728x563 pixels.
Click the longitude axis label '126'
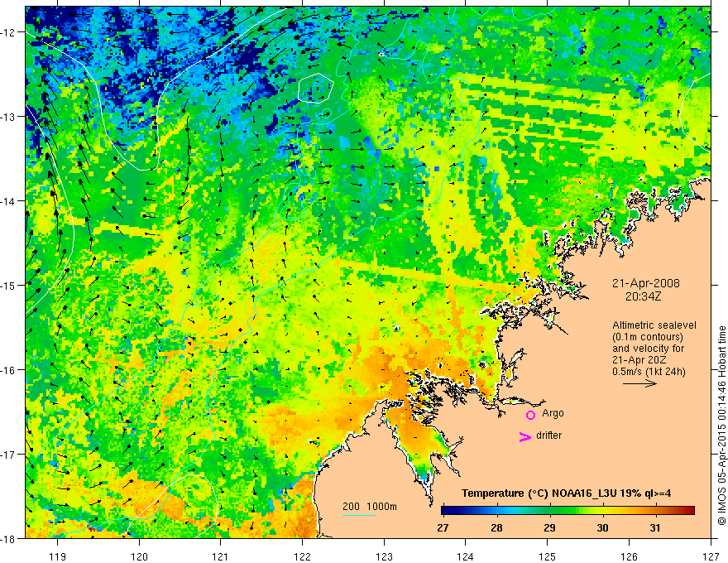click(629, 556)
